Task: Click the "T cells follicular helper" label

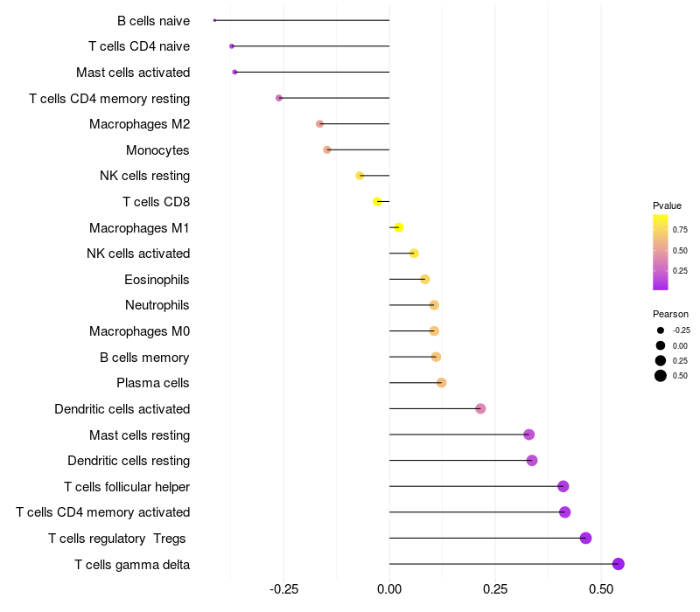Action: 127,486
